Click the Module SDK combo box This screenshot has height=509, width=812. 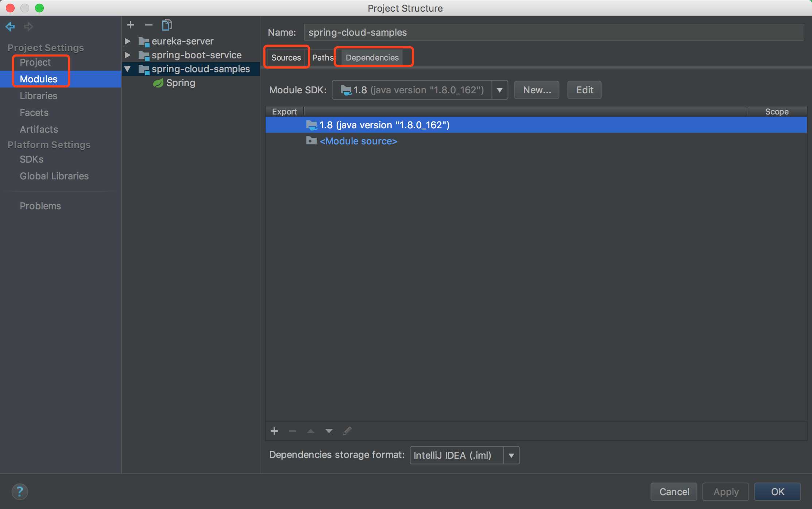pos(420,90)
